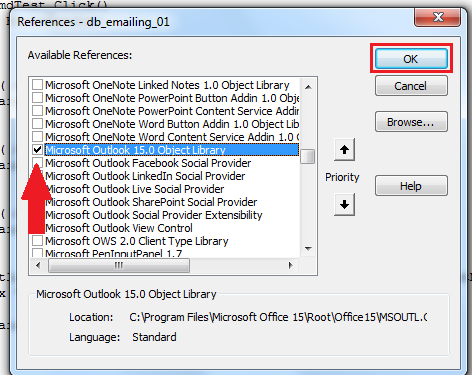The height and width of the screenshot is (375, 472).
Task: Click list vertical scrollbar up arrow
Action: [x=308, y=87]
